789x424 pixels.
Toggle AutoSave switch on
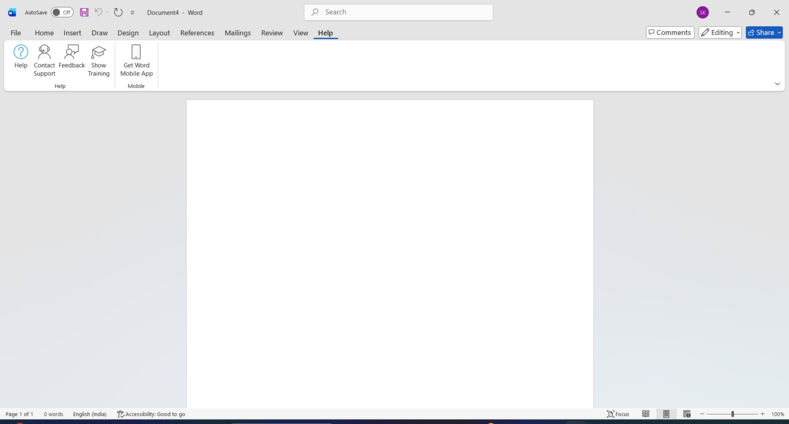coord(62,13)
